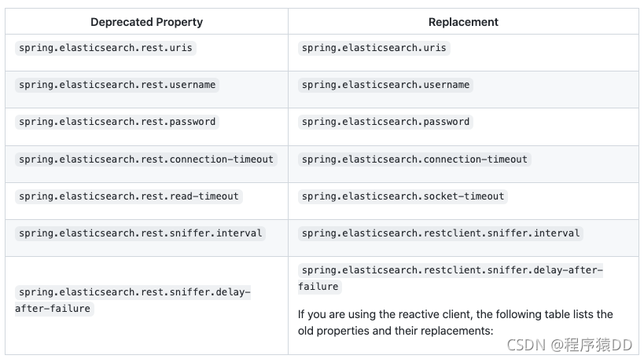Click spring.elasticsearch.restclient.sniffer.interval replacement

(440, 233)
